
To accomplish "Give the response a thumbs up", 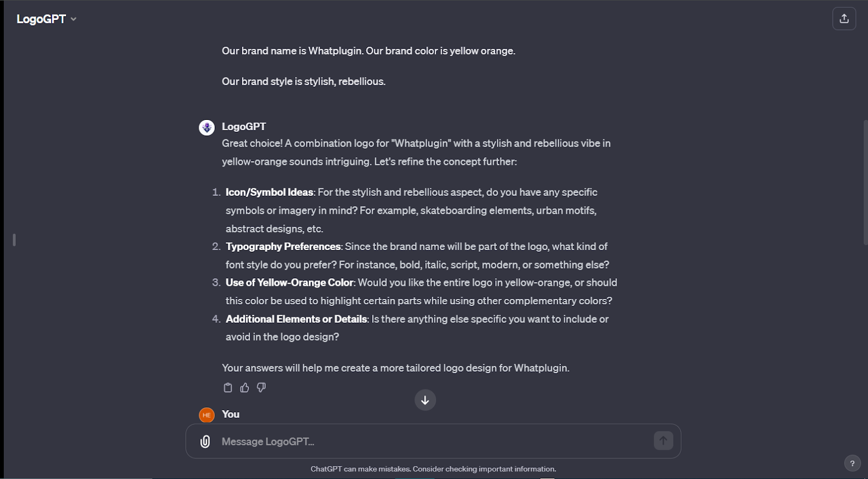I will coord(245,387).
